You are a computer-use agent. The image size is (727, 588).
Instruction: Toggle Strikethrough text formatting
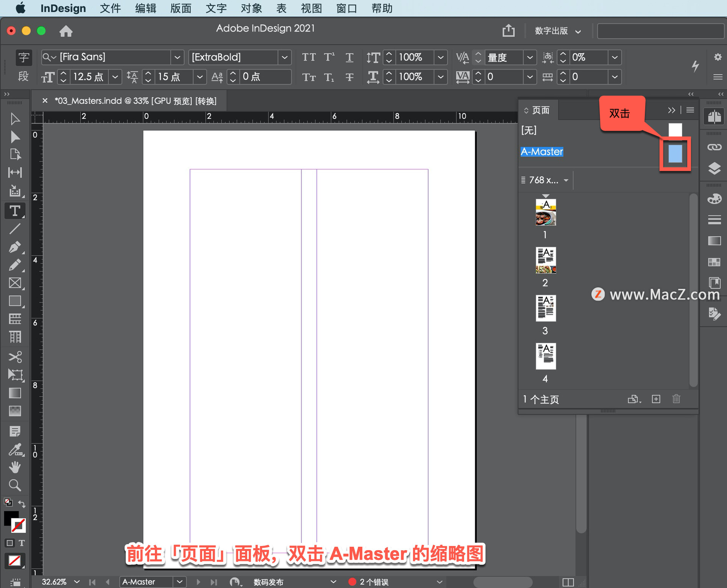349,77
